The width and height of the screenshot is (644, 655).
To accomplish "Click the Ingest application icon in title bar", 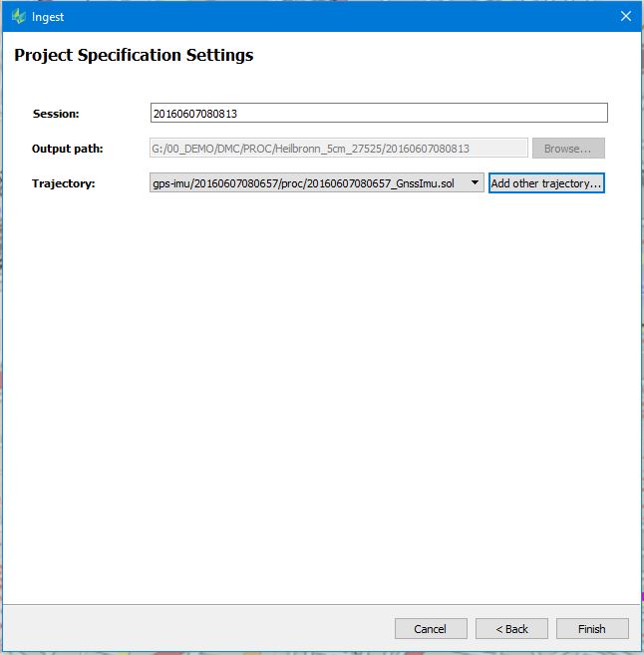I will [x=18, y=17].
